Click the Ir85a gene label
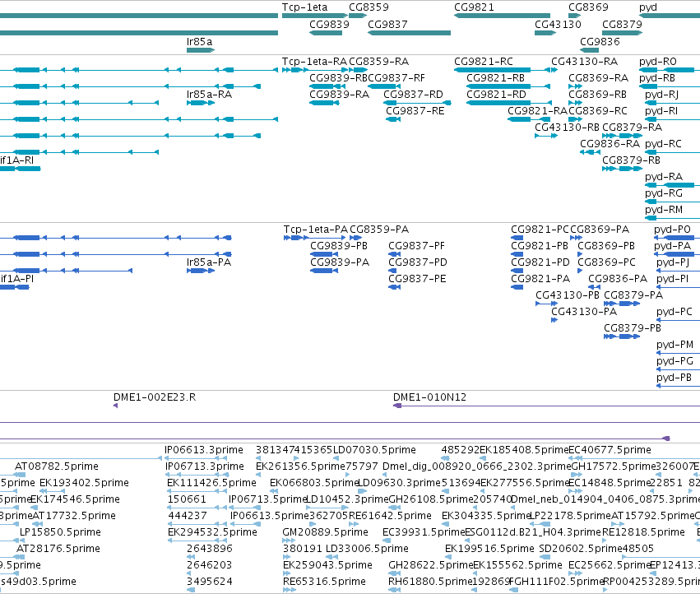 coord(200,41)
